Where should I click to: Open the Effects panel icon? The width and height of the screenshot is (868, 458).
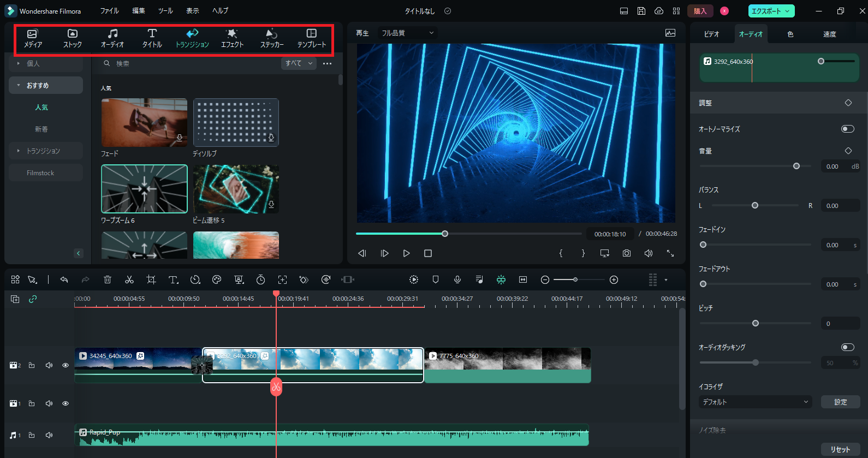pos(232,38)
